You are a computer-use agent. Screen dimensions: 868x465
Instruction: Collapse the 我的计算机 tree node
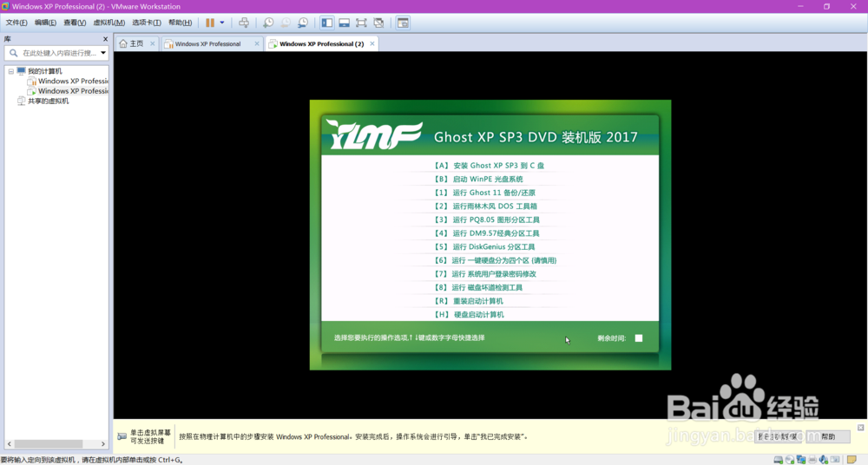click(11, 71)
